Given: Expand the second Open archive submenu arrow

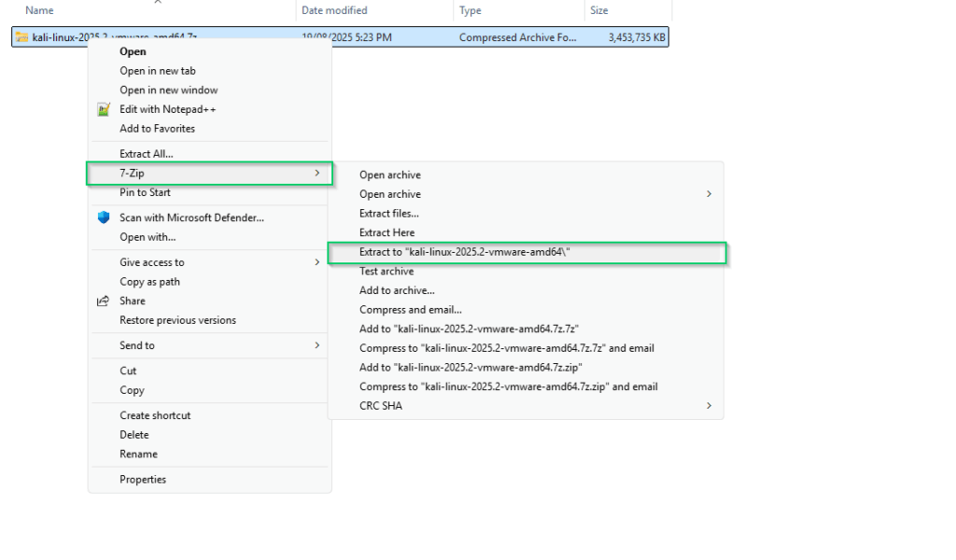Looking at the screenshot, I should coord(709,194).
